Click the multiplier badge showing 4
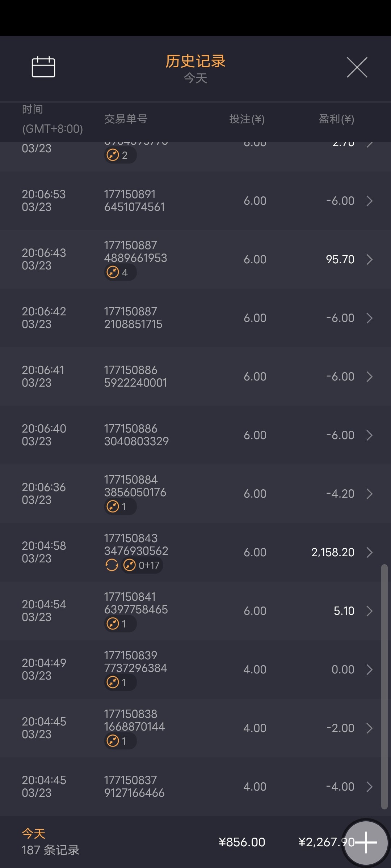This screenshot has height=868, width=391. click(x=120, y=272)
